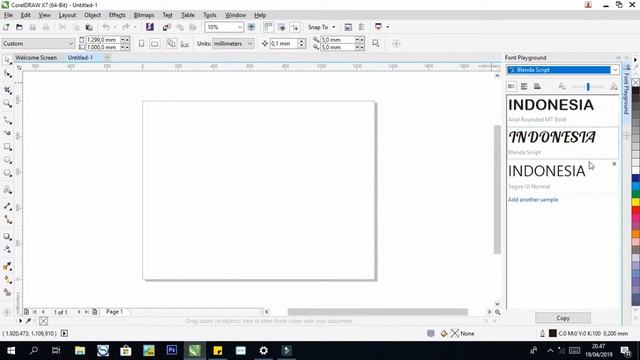
Task: Open Photoshop from the taskbar
Action: point(171,350)
